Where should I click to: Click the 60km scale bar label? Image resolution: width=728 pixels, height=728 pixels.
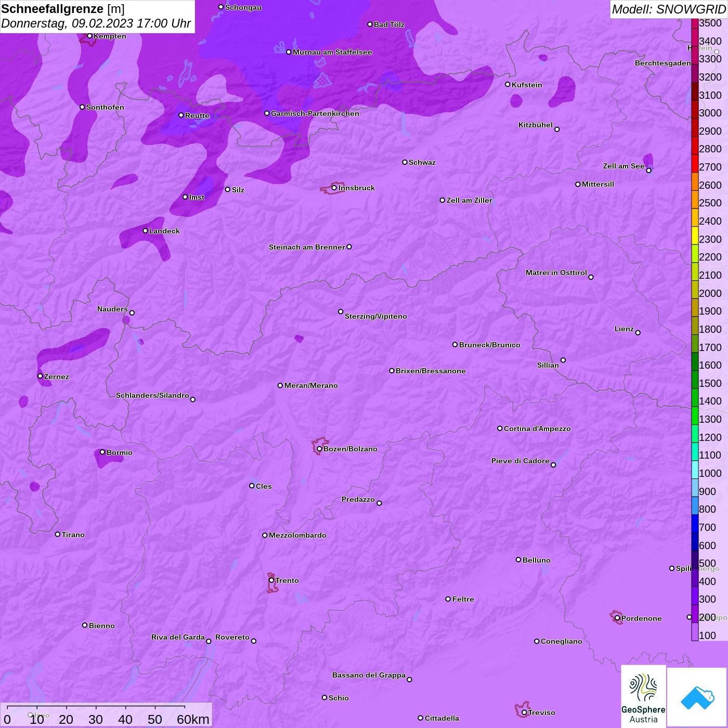tap(193, 719)
